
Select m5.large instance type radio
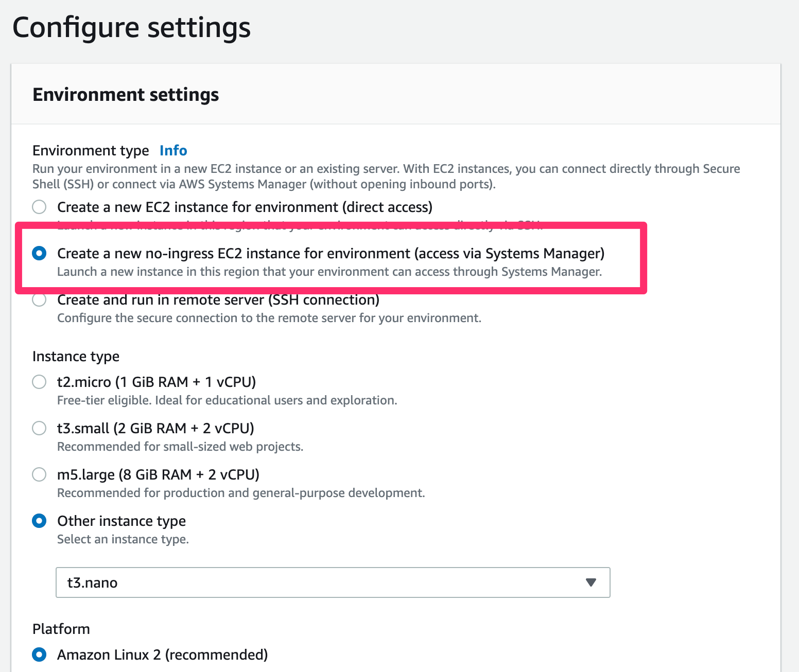(39, 474)
